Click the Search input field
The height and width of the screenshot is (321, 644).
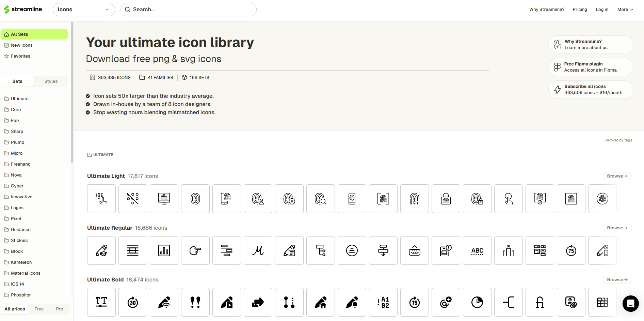(x=191, y=10)
